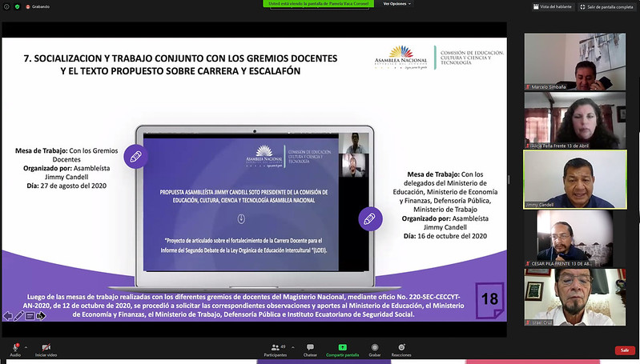This screenshot has width=640, height=364.
Task: Click the left purple pencil icon
Action: [x=134, y=157]
